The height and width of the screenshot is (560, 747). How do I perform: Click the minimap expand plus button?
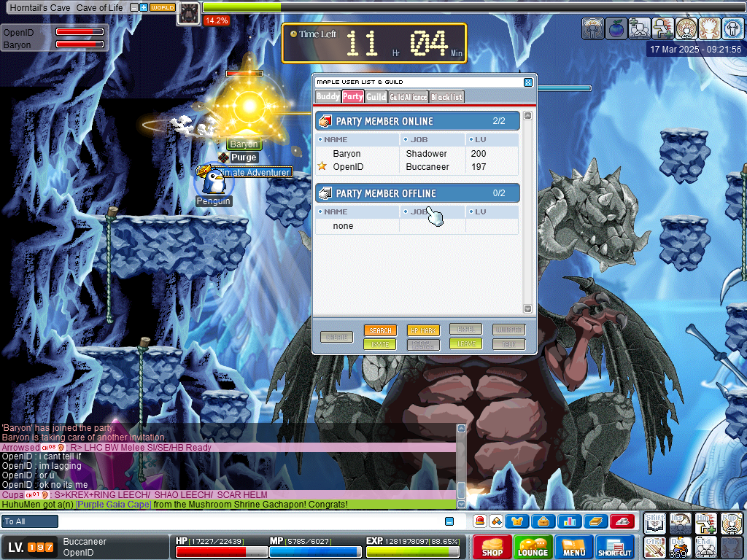pos(144,7)
